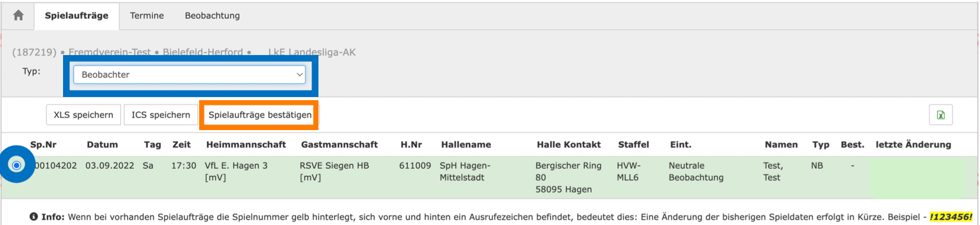Click the Info circle icon
Screen dimensions: 980x225
pos(34,217)
